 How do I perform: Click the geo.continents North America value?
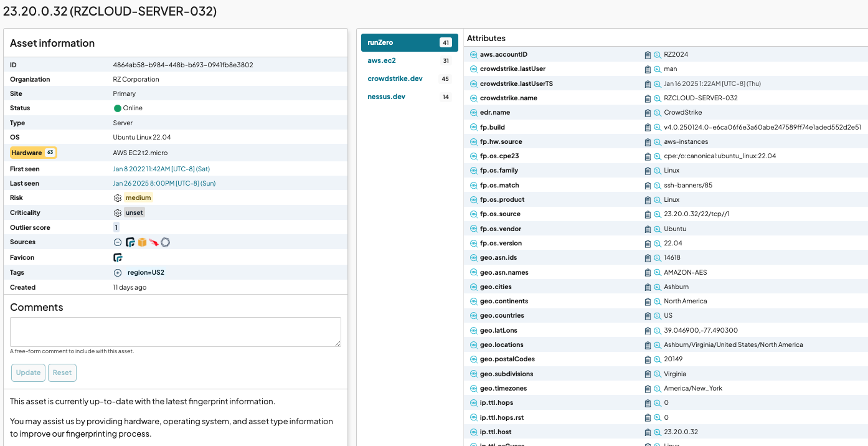[x=686, y=301]
